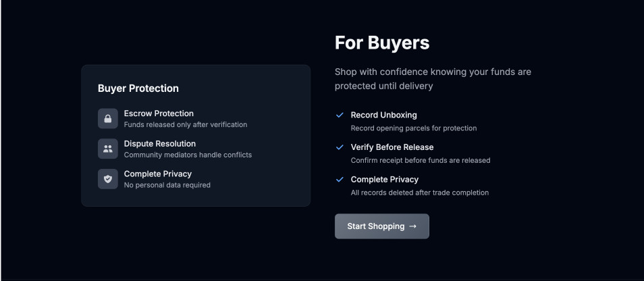Click "All records deleted after trade completion"
The height and width of the screenshot is (281, 644).
point(420,193)
